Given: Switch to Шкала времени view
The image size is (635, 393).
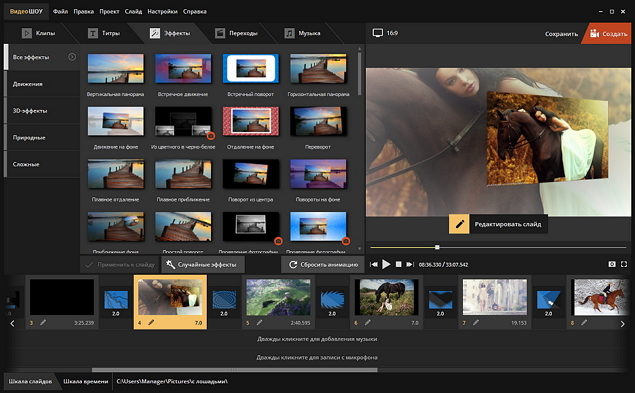Looking at the screenshot, I should coord(85,381).
